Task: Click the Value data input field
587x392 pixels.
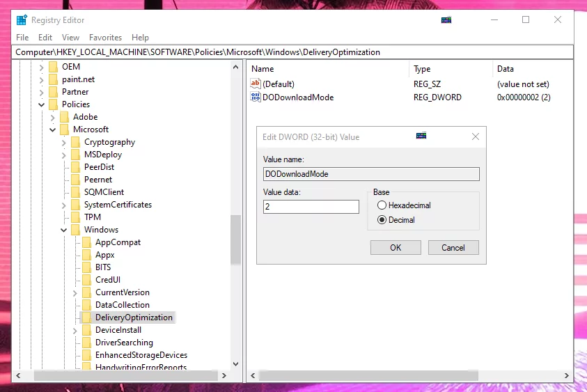Action: [311, 207]
